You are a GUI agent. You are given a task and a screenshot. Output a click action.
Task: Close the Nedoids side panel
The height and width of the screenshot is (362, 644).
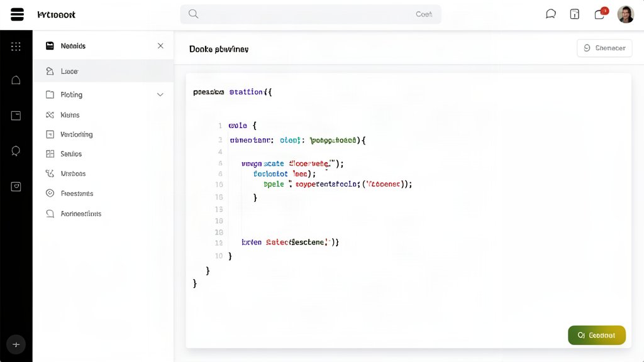pos(160,45)
